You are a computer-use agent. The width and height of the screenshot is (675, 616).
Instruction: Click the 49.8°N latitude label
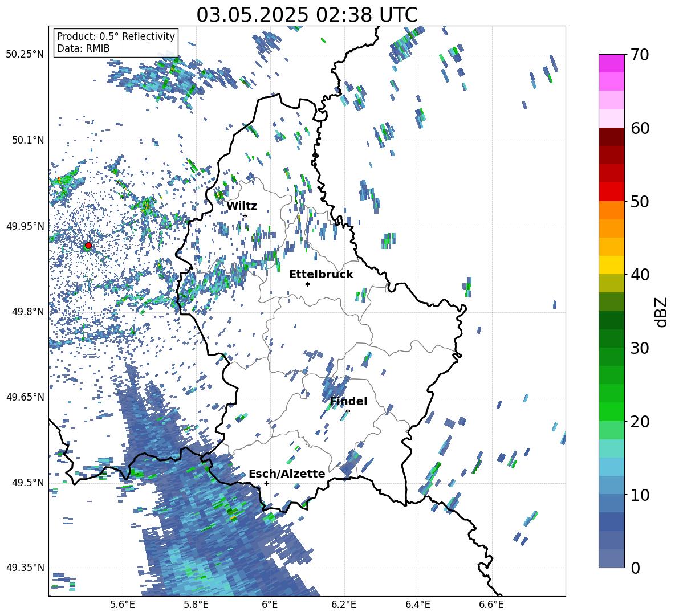(x=28, y=312)
